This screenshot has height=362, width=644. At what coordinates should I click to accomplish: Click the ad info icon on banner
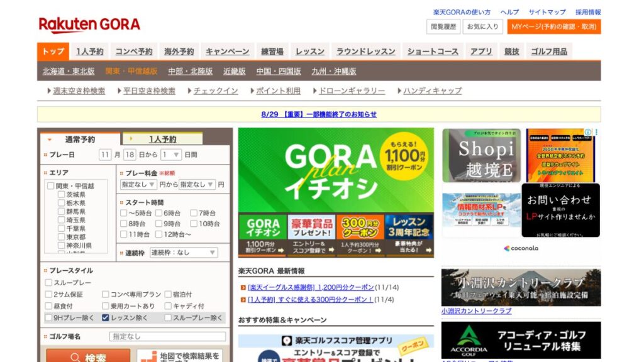[588, 133]
